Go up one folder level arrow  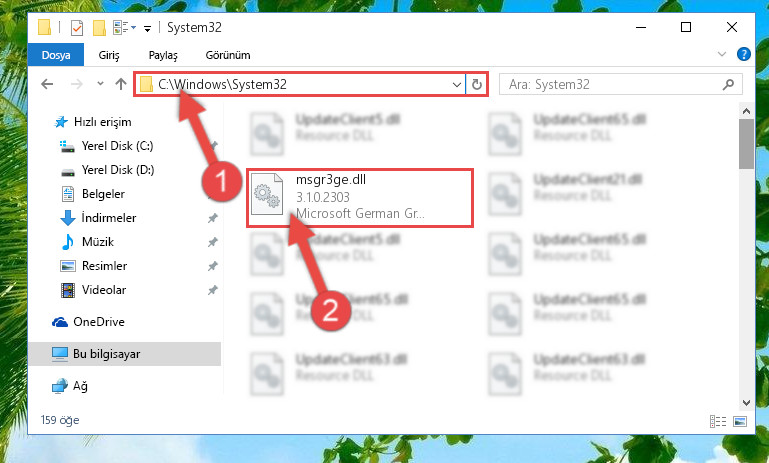pos(121,84)
